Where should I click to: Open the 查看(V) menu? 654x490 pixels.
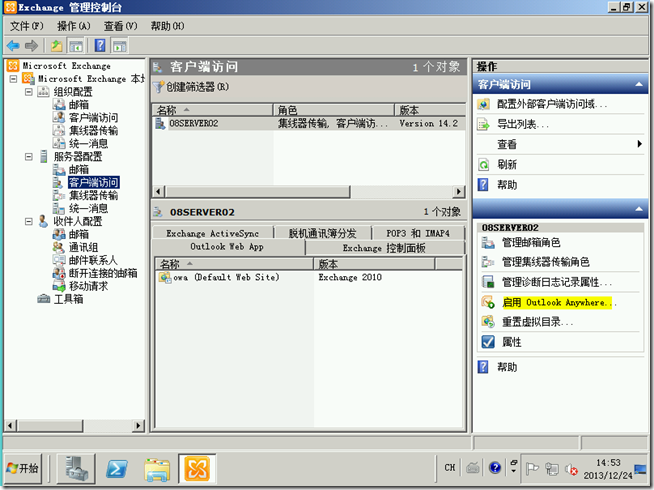[x=121, y=26]
